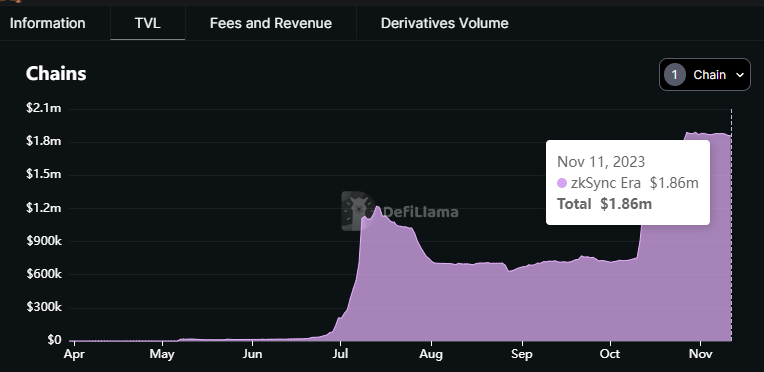Click the Nov x-axis label
This screenshot has width=764, height=372.
700,354
